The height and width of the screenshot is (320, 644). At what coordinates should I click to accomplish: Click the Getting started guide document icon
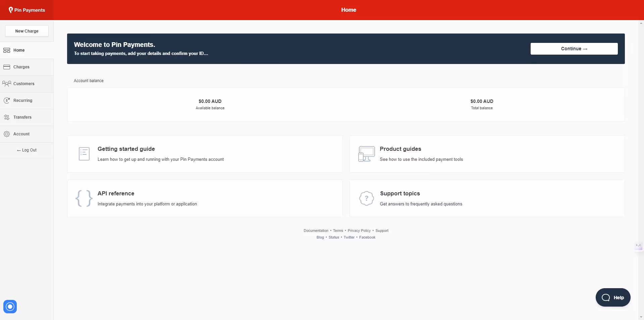(84, 154)
